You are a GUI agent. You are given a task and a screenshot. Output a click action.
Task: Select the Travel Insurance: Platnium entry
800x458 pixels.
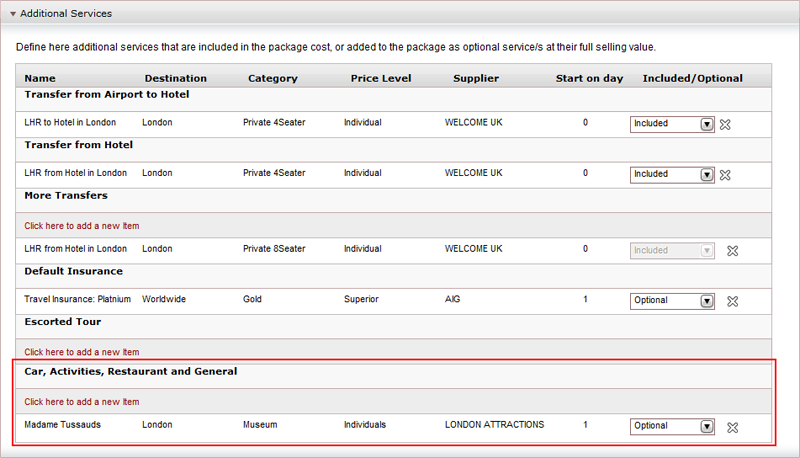pyautogui.click(x=78, y=299)
